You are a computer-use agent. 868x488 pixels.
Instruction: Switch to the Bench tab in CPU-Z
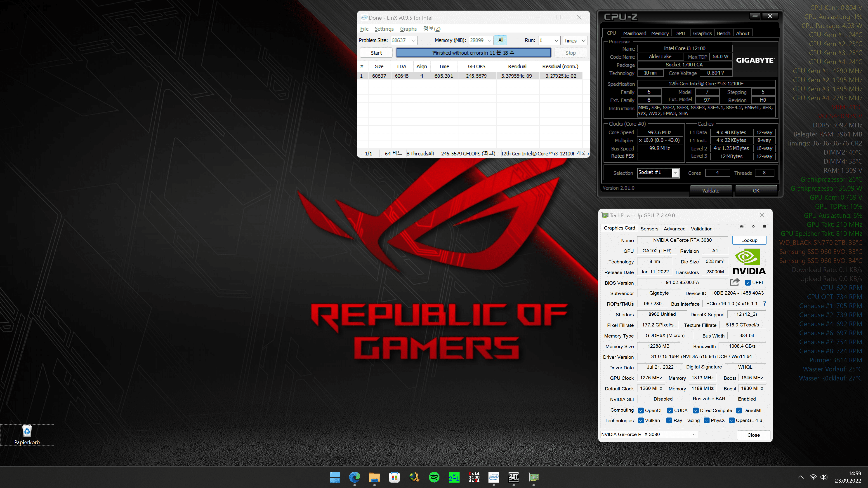click(x=723, y=33)
